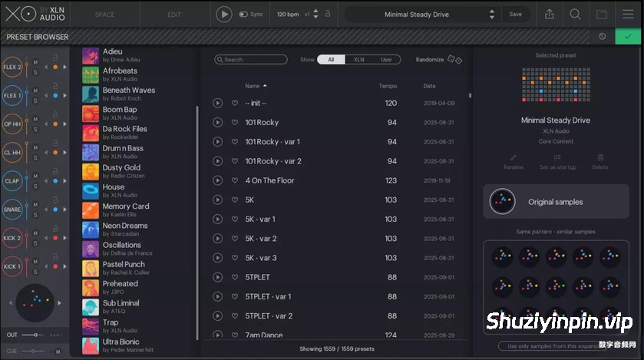Adjust the FLEX 2 channel volume slider

pos(27,68)
